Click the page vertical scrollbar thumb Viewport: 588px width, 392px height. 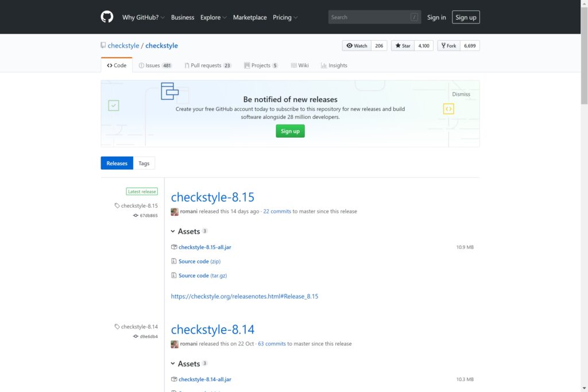(584, 56)
